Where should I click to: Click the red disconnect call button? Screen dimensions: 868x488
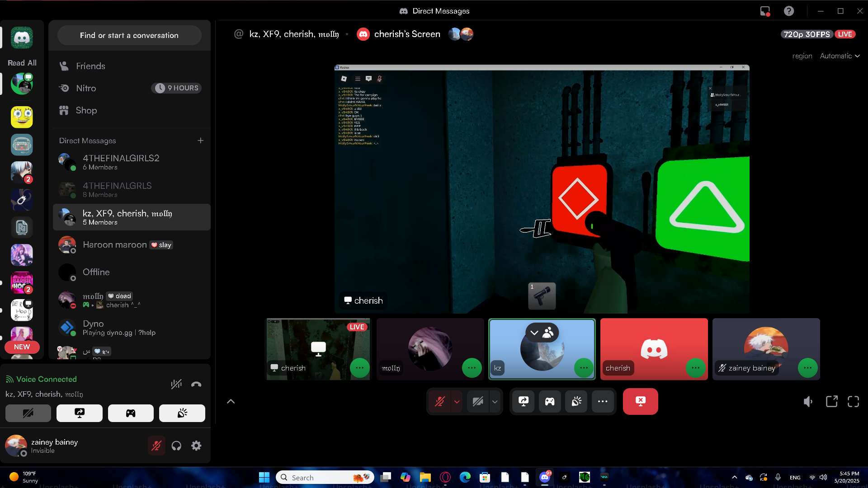pos(640,401)
